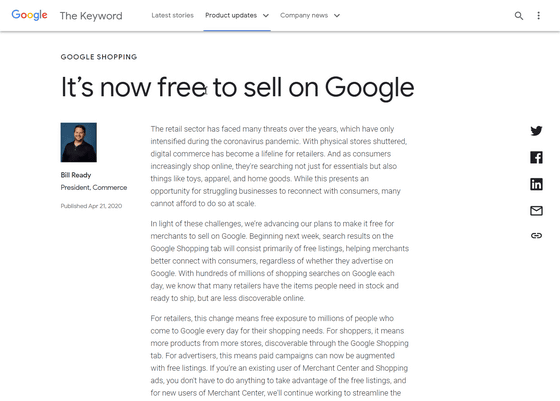The height and width of the screenshot is (401, 560).
Task: Click the author name Bill Ready
Action: 76,175
